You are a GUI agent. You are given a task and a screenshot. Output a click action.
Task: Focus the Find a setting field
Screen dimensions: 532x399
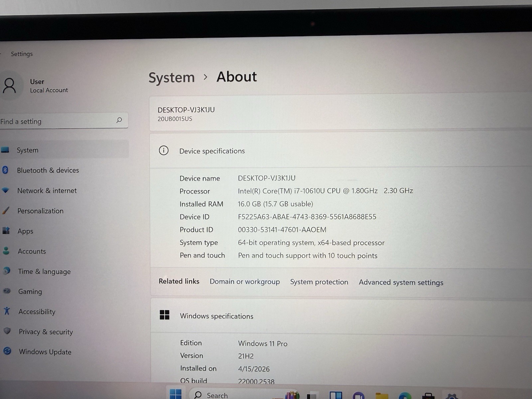pos(63,120)
